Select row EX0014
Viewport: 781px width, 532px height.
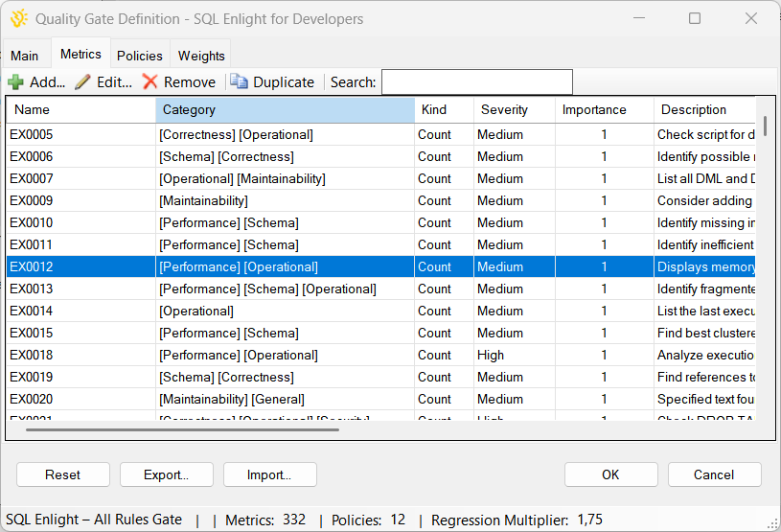381,311
